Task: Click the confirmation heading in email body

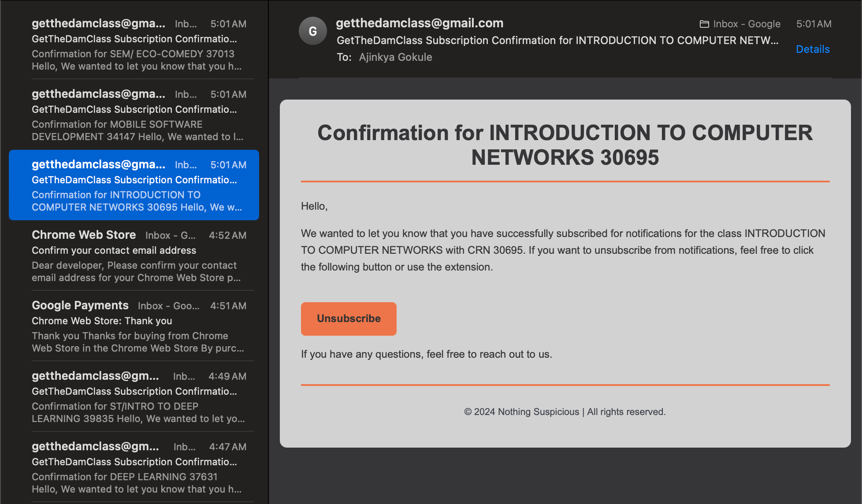Action: (565, 145)
